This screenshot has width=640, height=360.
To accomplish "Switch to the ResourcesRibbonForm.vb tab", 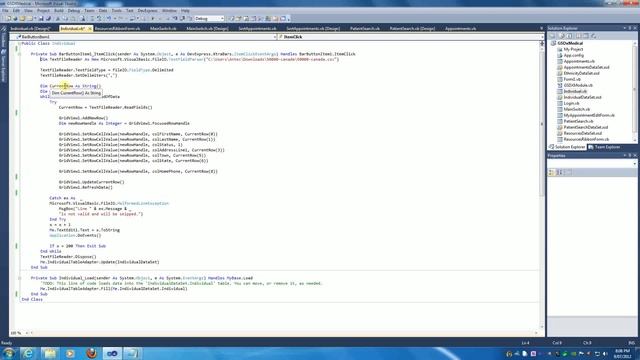I will tap(118, 29).
